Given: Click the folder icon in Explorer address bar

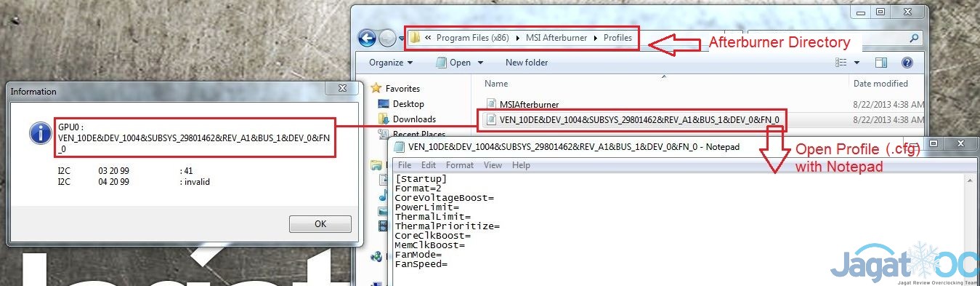Looking at the screenshot, I should click(x=415, y=38).
